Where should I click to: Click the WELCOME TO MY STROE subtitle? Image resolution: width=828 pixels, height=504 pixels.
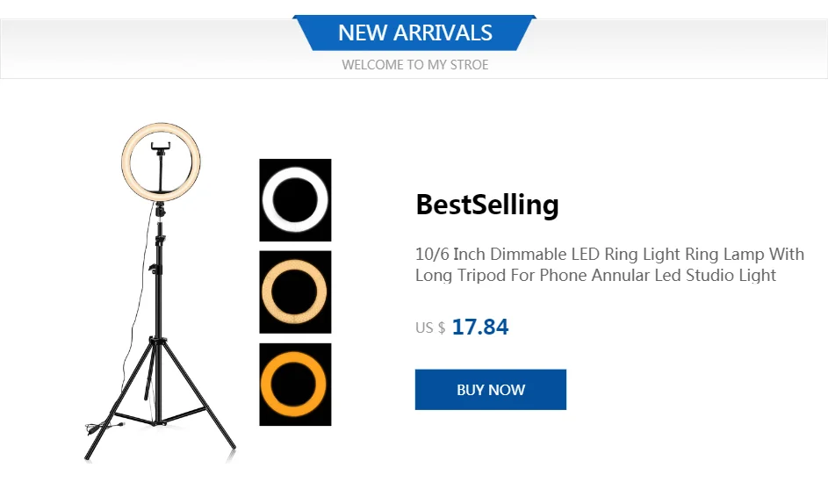pyautogui.click(x=414, y=65)
